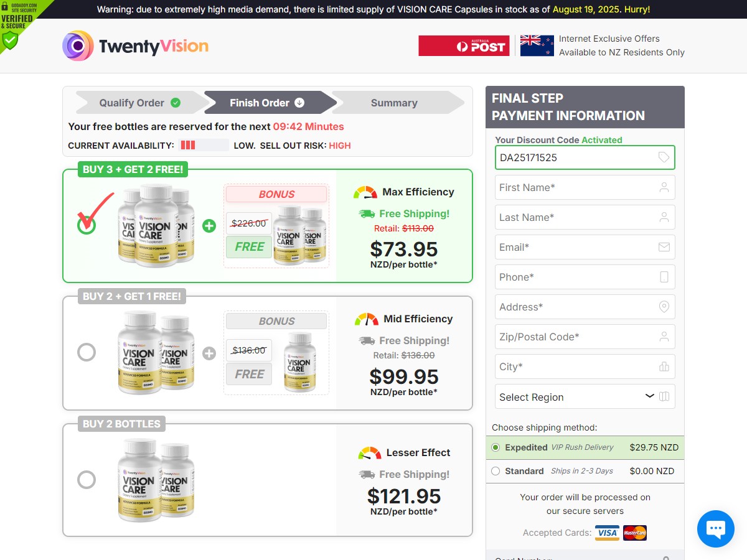This screenshot has height=560, width=747.
Task: Click the MasterCard card icon
Action: [635, 533]
